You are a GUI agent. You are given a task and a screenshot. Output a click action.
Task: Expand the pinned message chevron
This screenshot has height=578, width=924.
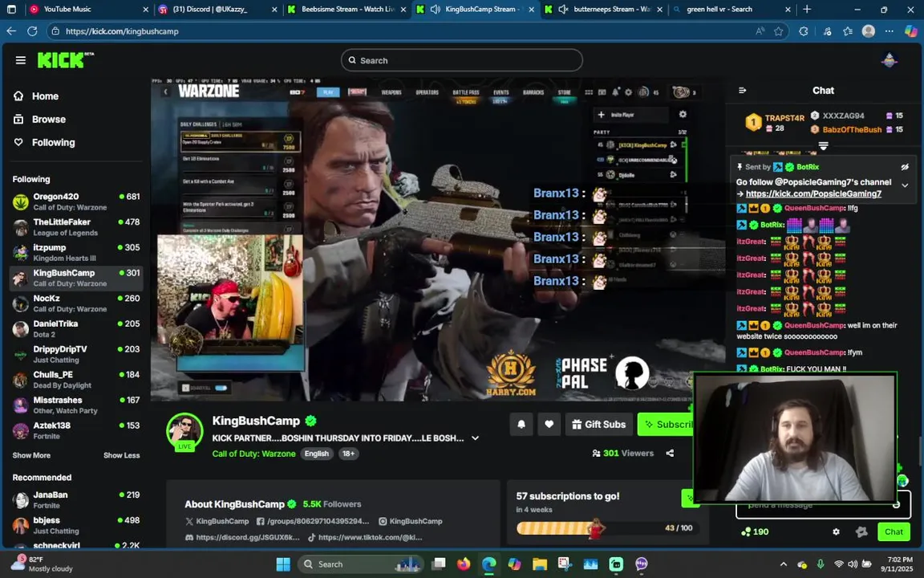point(905,185)
